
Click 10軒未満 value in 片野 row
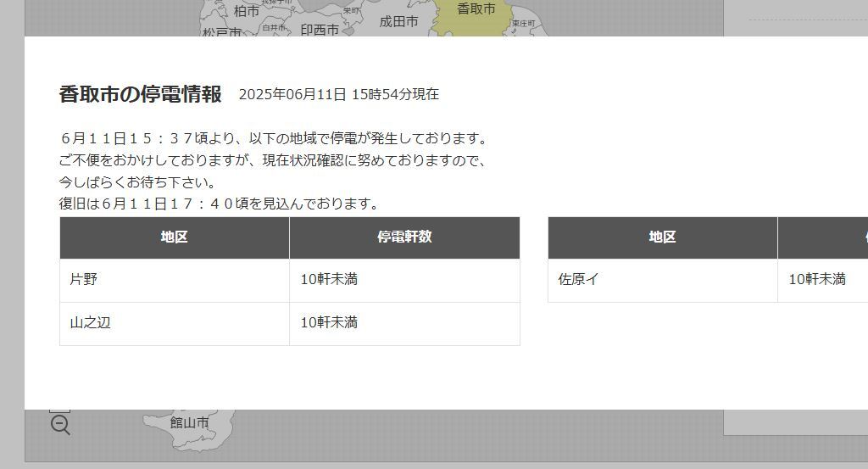point(329,279)
